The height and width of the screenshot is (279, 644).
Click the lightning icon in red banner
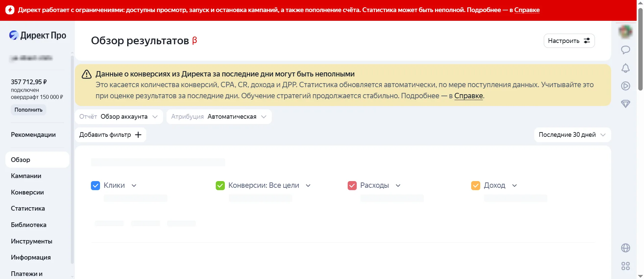(10, 10)
